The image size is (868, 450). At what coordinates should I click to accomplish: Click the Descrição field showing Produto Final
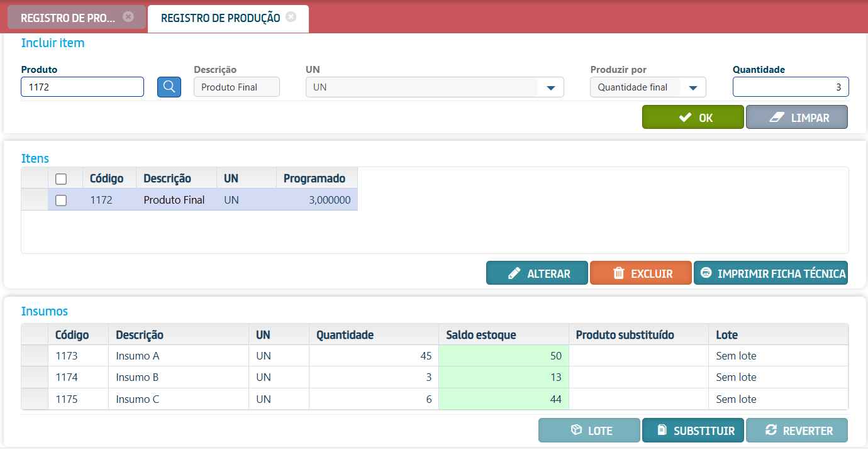click(236, 87)
